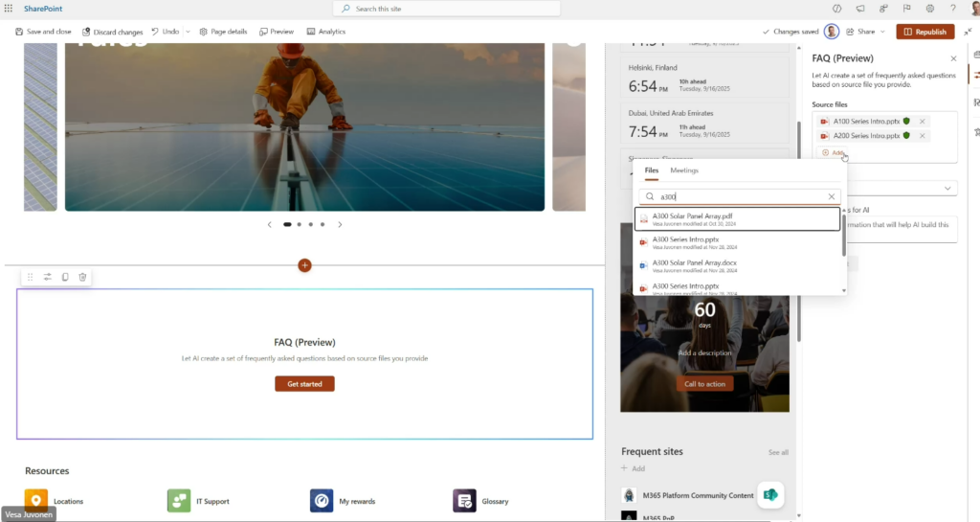This screenshot has height=522, width=980.
Task: Open the Help question mark icon
Action: pyautogui.click(x=952, y=9)
